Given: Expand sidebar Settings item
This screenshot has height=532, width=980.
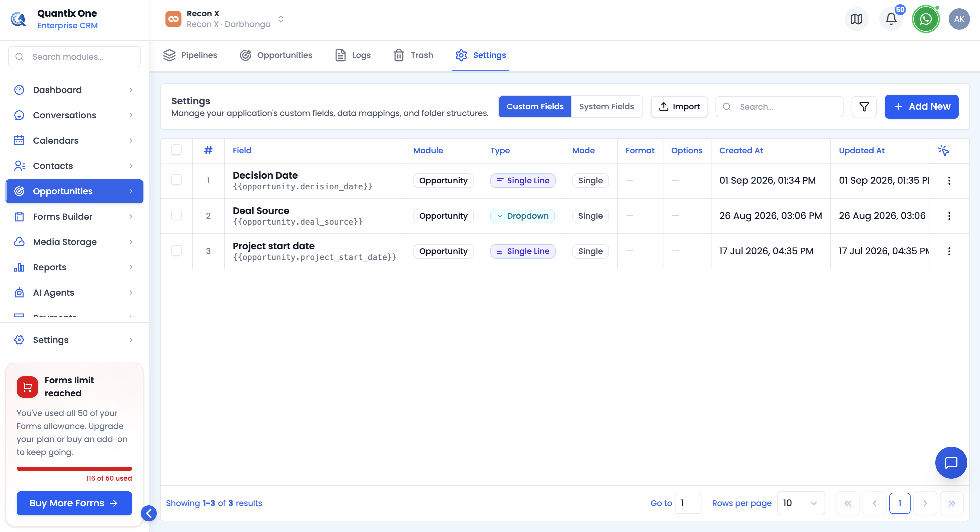Looking at the screenshot, I should [x=74, y=340].
